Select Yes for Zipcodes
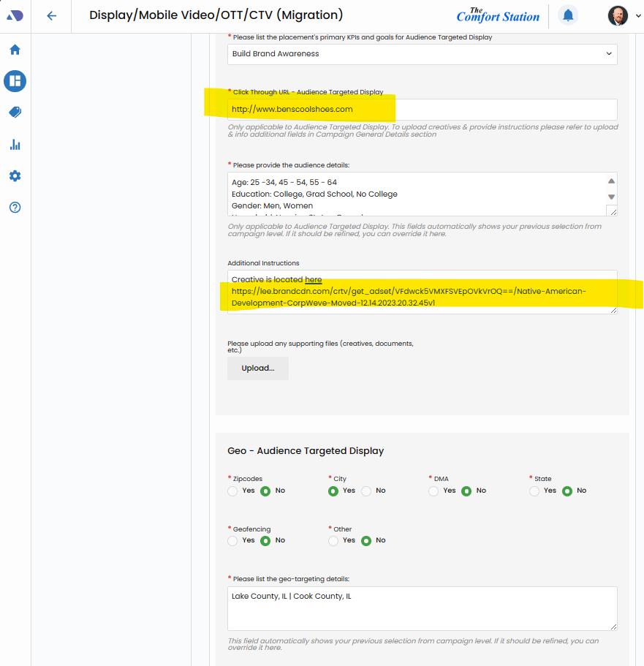 click(x=232, y=491)
